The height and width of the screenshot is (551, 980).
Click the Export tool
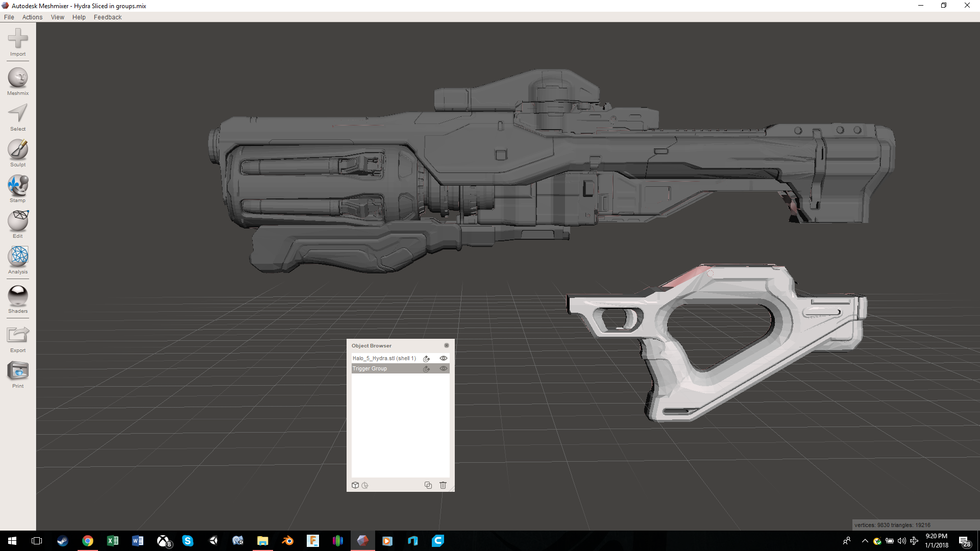coord(18,338)
